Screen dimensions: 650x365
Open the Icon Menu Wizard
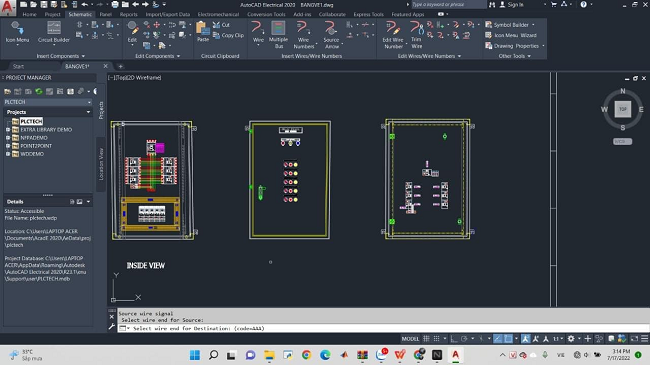[511, 36]
